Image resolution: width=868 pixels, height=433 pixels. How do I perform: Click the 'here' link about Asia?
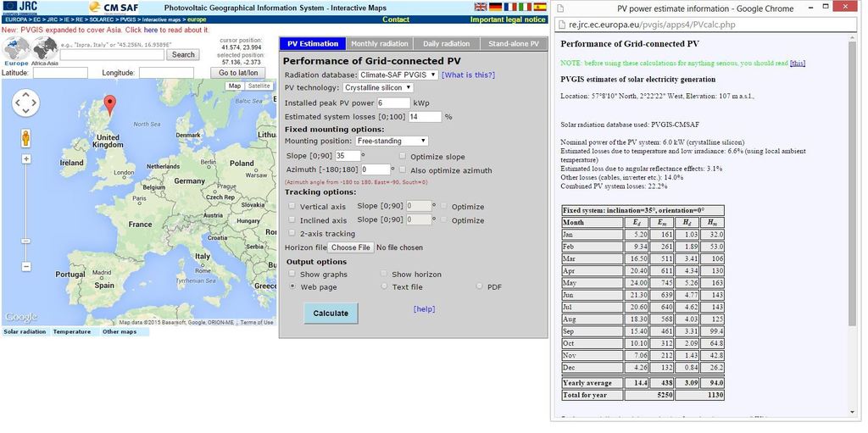151,30
